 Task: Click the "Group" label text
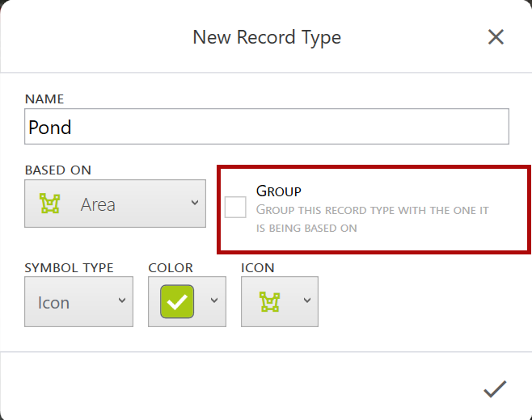pos(278,191)
